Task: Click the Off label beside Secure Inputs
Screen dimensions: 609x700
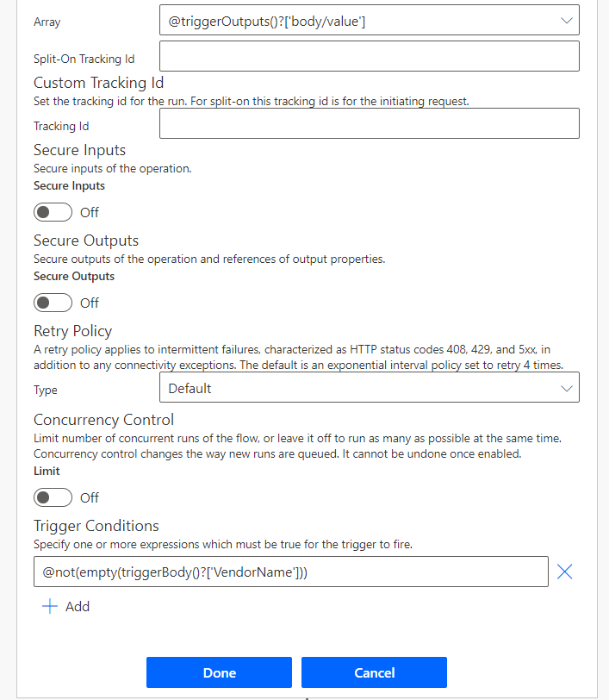Action: (90, 212)
